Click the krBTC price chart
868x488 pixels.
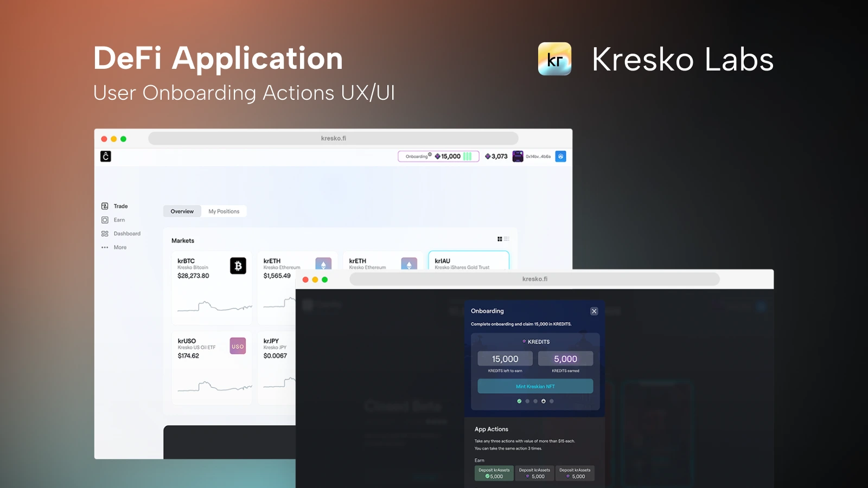[215, 306]
